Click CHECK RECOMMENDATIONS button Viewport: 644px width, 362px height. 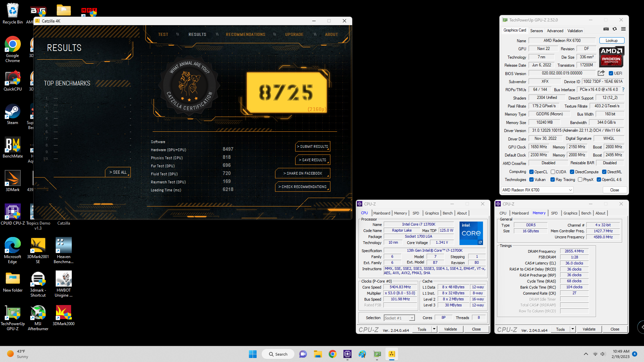point(303,187)
